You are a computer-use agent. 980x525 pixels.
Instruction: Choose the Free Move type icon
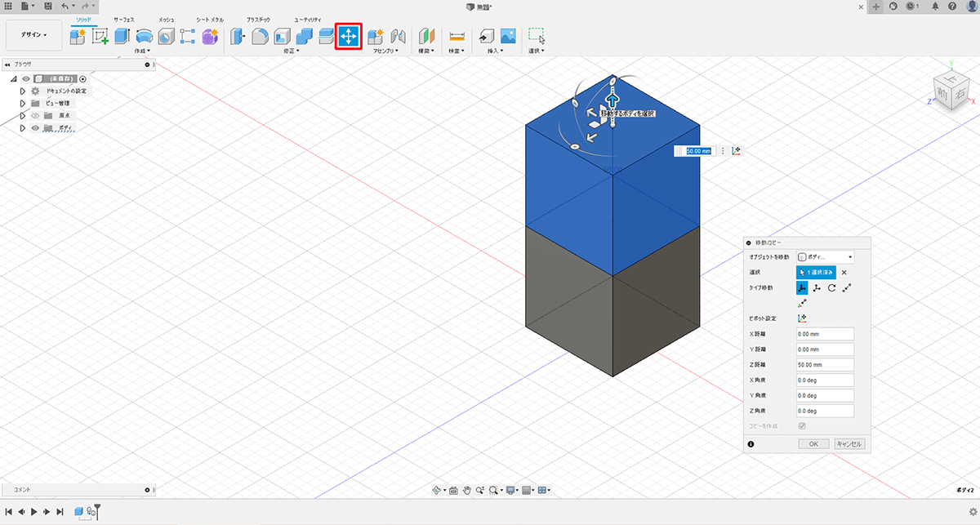802,288
